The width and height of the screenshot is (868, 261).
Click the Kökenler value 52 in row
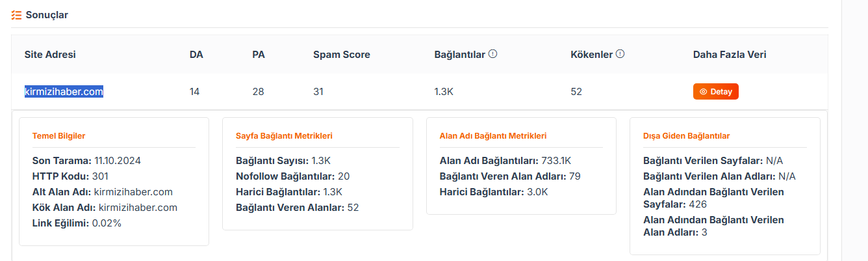576,92
